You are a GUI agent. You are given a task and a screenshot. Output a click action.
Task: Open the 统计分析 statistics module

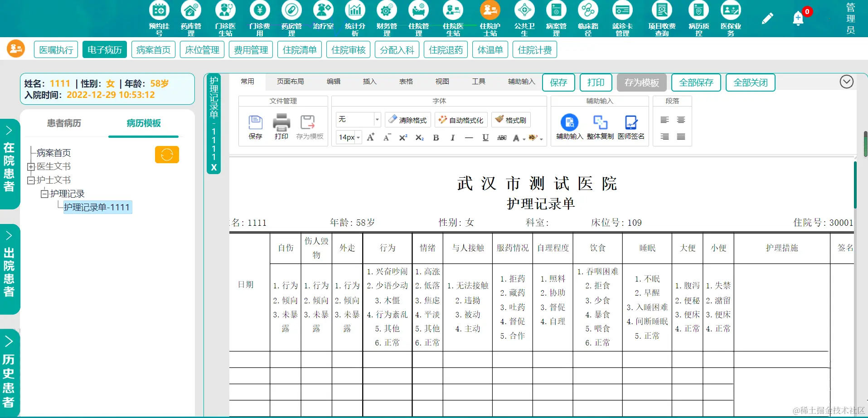355,18
